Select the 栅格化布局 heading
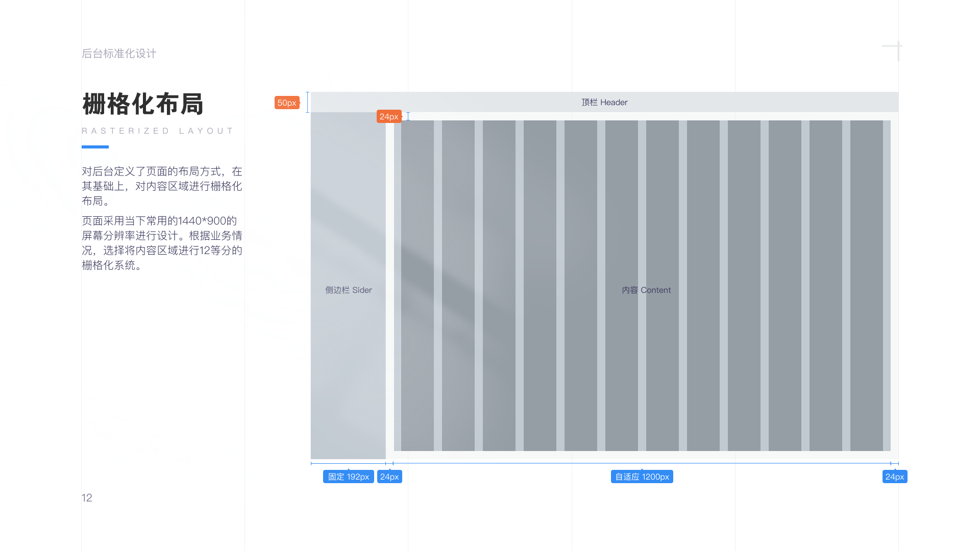This screenshot has width=980, height=551. click(x=143, y=104)
